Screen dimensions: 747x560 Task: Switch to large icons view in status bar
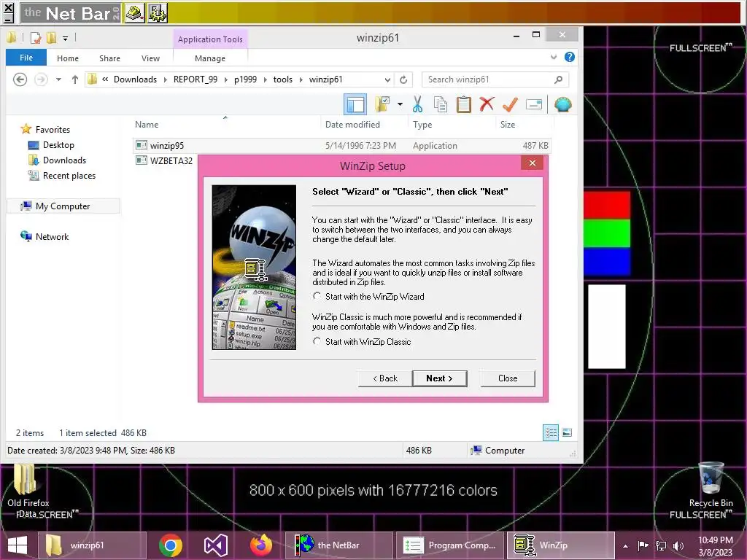tap(567, 432)
